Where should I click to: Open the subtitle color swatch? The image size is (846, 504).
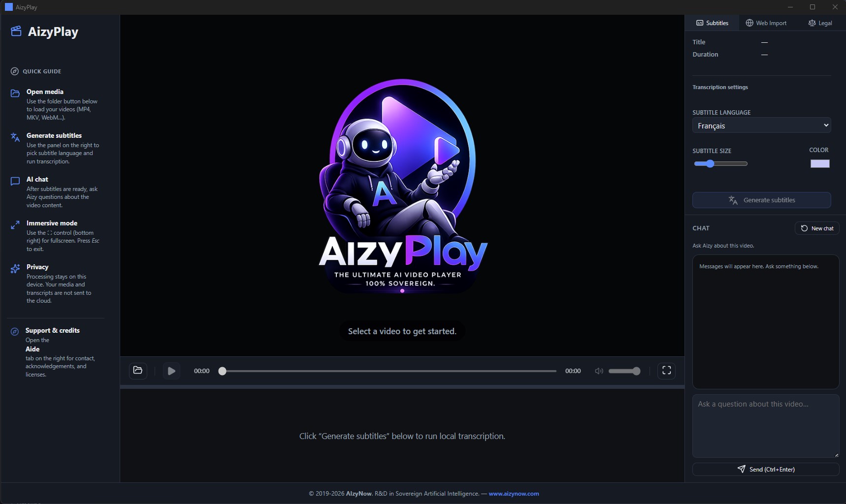point(820,163)
